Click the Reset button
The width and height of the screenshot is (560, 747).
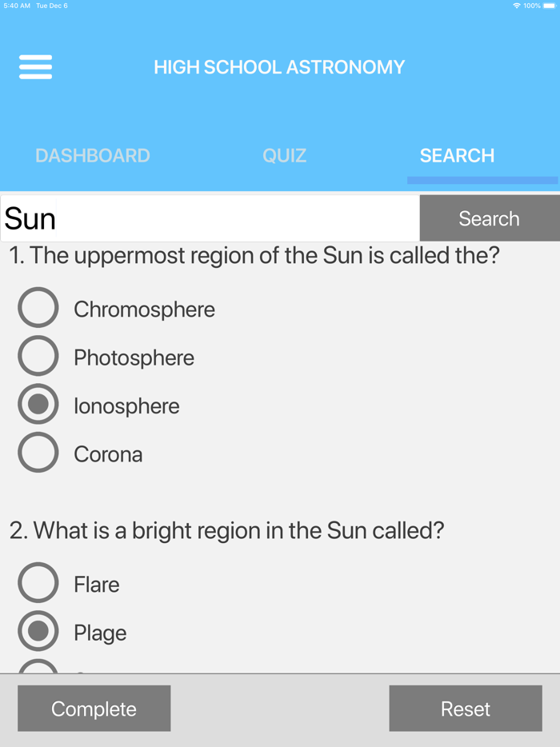pyautogui.click(x=465, y=709)
